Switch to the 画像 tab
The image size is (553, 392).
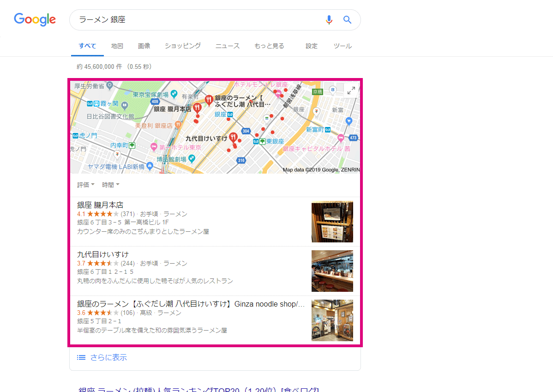pos(144,46)
